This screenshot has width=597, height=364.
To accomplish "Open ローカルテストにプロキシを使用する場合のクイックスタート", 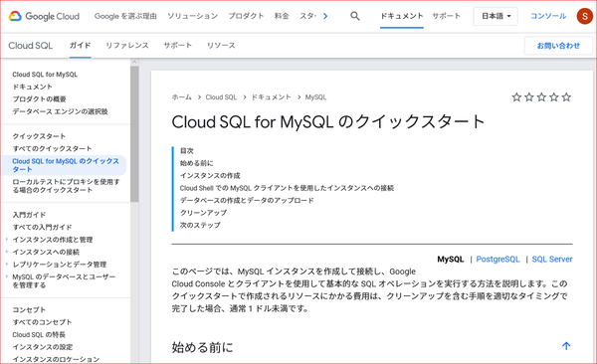I will pos(67,186).
